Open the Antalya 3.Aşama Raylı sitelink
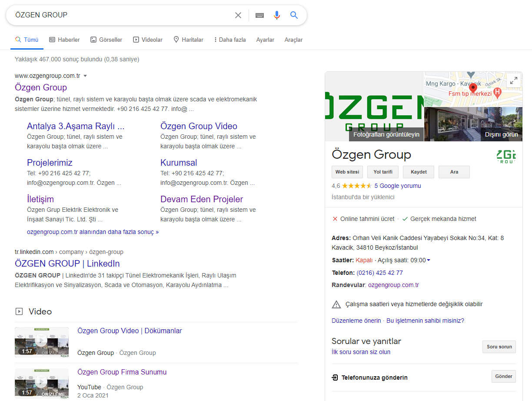 (76, 126)
